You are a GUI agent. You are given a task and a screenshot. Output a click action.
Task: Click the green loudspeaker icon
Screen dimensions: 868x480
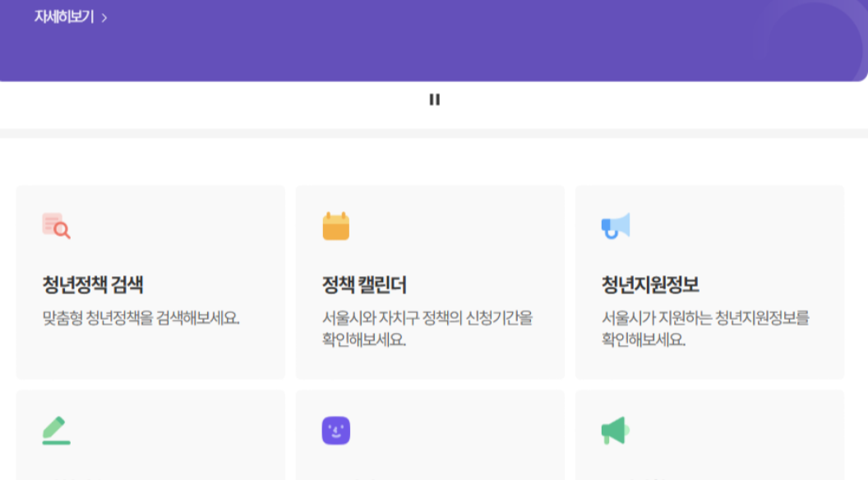(616, 431)
